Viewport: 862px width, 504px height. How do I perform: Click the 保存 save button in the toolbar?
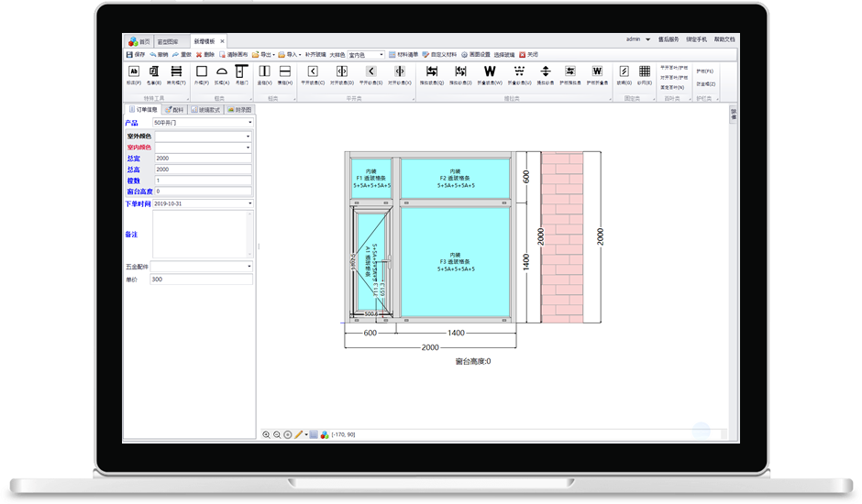(x=135, y=55)
